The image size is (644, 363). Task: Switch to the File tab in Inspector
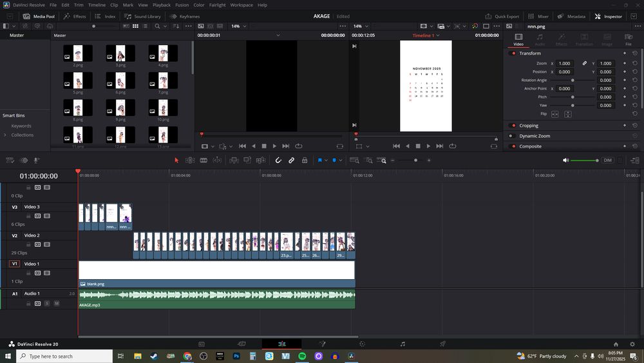[x=628, y=40]
